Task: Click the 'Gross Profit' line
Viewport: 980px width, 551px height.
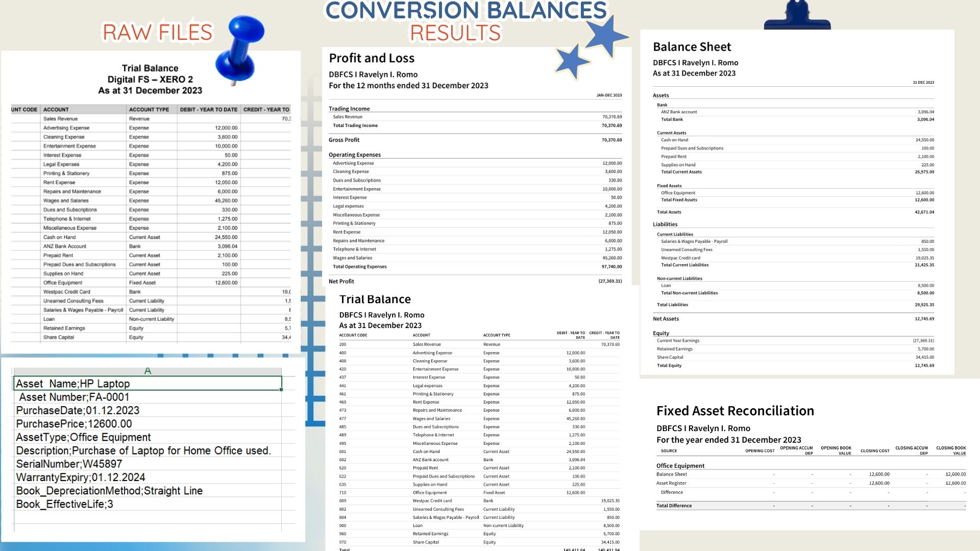Action: click(x=475, y=140)
